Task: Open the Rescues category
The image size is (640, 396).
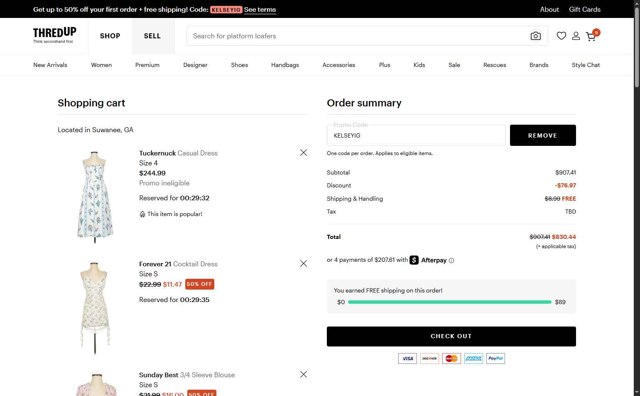Action: [495, 65]
